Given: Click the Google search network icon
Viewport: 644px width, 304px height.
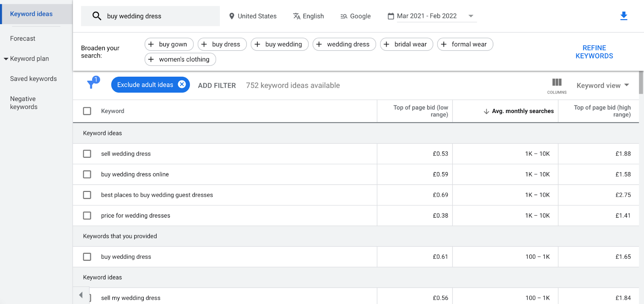Looking at the screenshot, I should [x=344, y=16].
